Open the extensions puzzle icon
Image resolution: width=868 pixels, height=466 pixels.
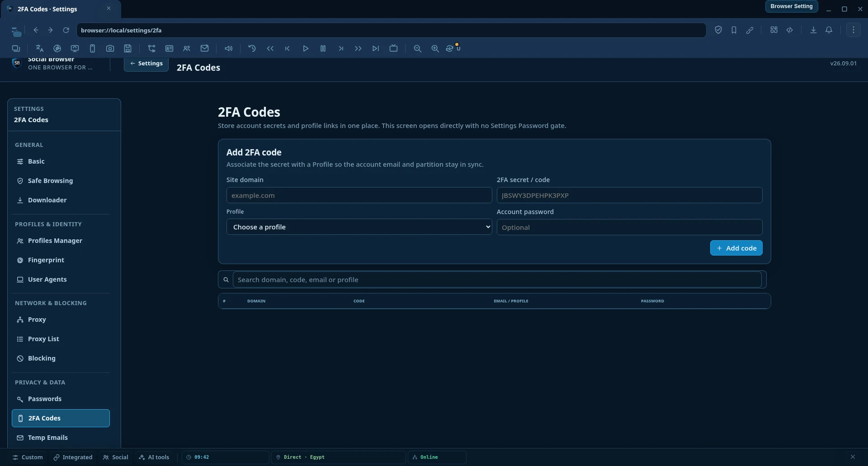pos(774,30)
